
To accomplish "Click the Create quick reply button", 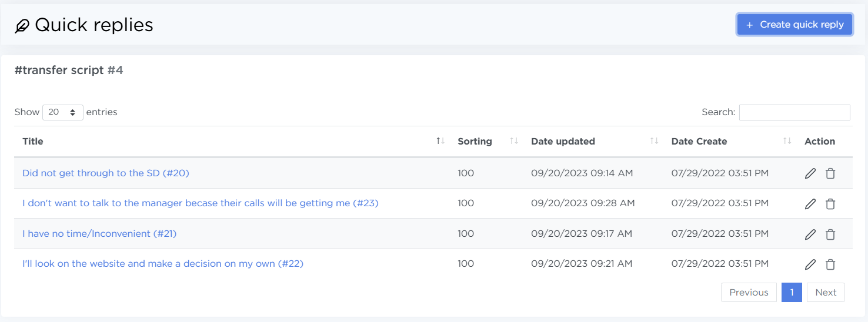I will click(x=794, y=25).
